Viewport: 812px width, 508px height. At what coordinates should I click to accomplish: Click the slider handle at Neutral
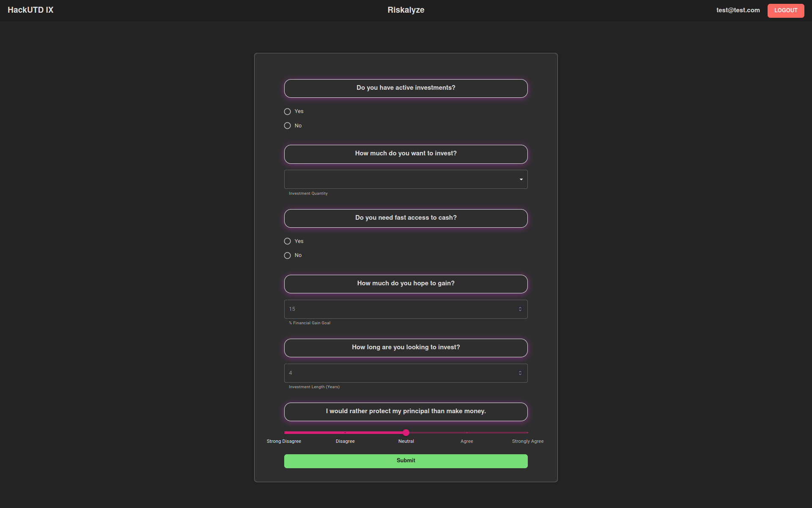click(406, 433)
